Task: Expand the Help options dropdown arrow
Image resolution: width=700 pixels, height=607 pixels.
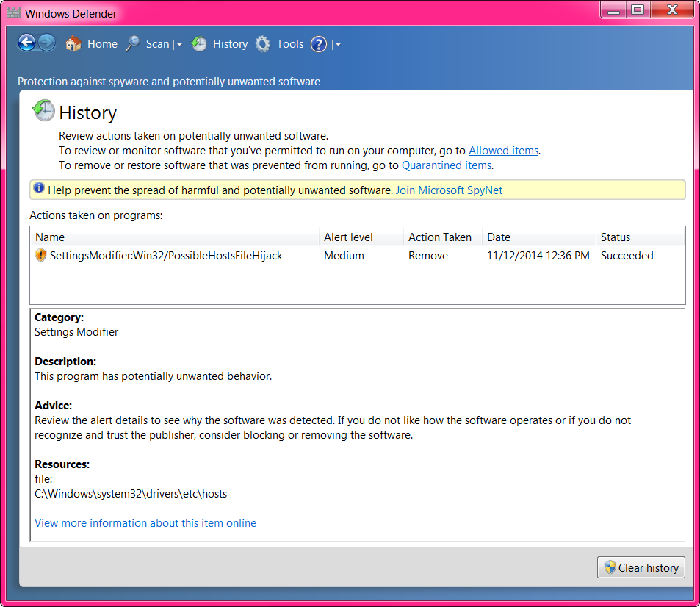Action: [338, 44]
